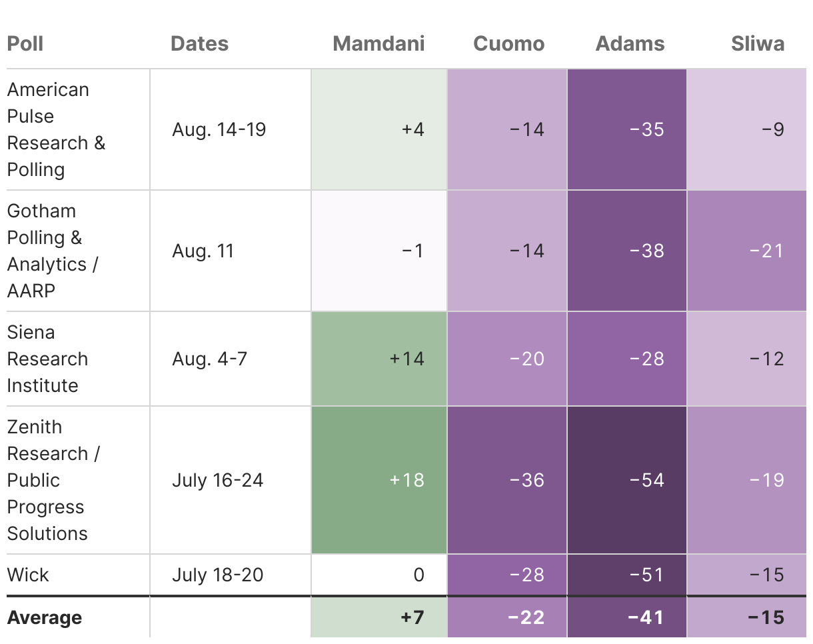
Task: Select the Gotham Polling & Analytics / AARP label
Action: [52, 251]
